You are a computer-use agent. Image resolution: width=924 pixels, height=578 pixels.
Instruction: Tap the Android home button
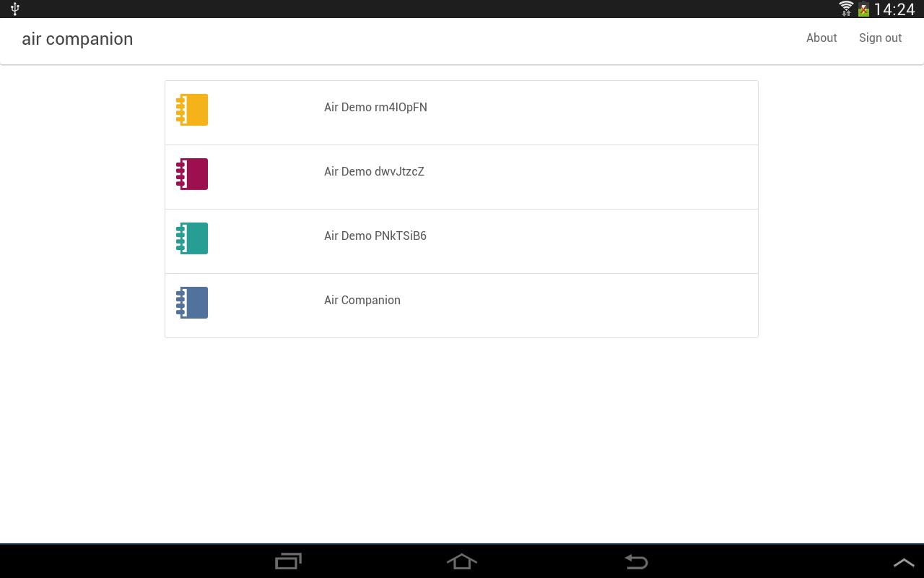[462, 561]
